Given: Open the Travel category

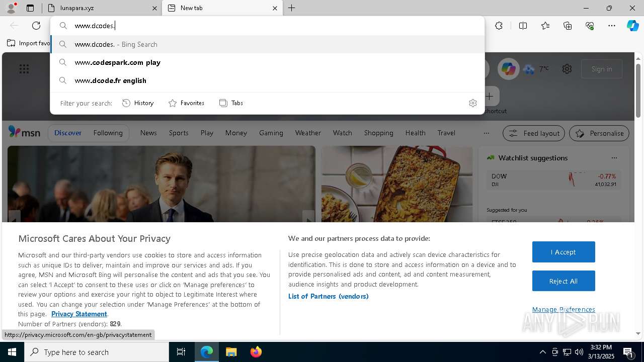Looking at the screenshot, I should point(446,133).
